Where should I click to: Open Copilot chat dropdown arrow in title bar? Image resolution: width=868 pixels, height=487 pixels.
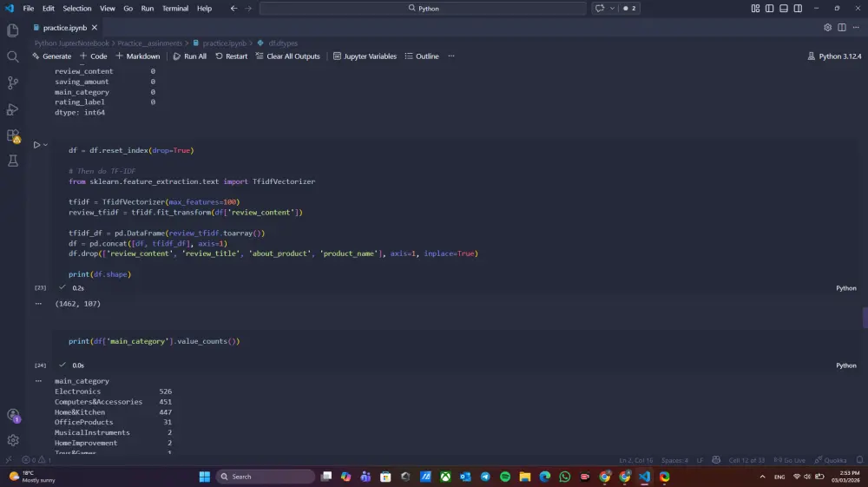[x=612, y=9]
